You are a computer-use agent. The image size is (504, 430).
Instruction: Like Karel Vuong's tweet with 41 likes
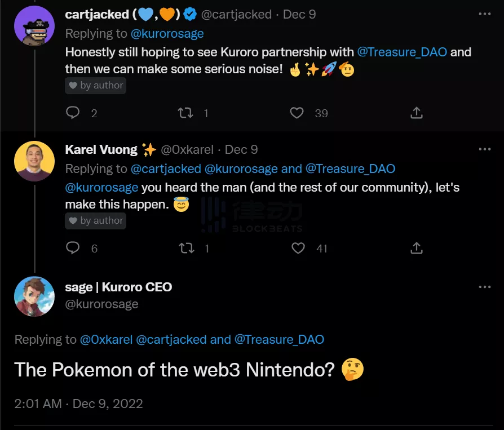click(298, 248)
